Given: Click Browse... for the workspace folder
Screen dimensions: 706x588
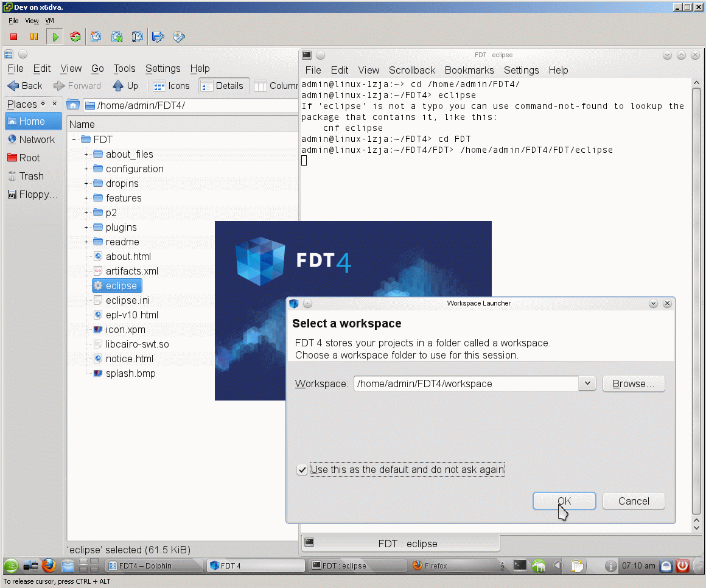Looking at the screenshot, I should coord(634,383).
